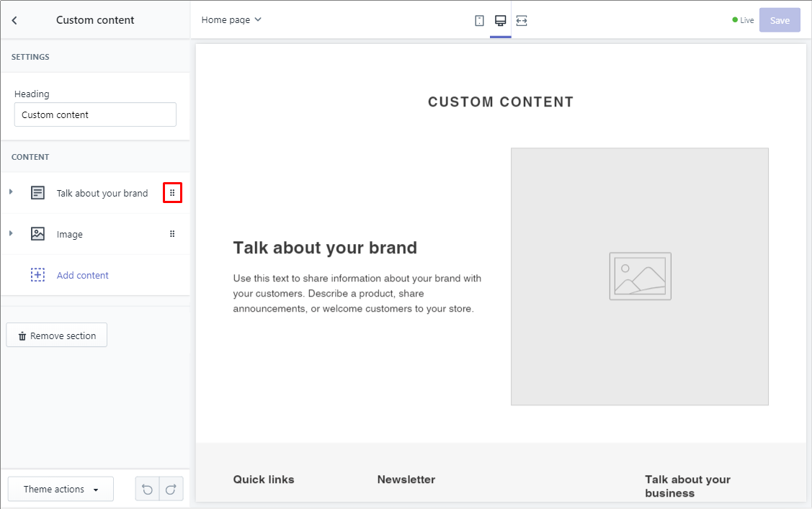The width and height of the screenshot is (812, 509).
Task: Click the image block icon in Content list
Action: point(37,234)
